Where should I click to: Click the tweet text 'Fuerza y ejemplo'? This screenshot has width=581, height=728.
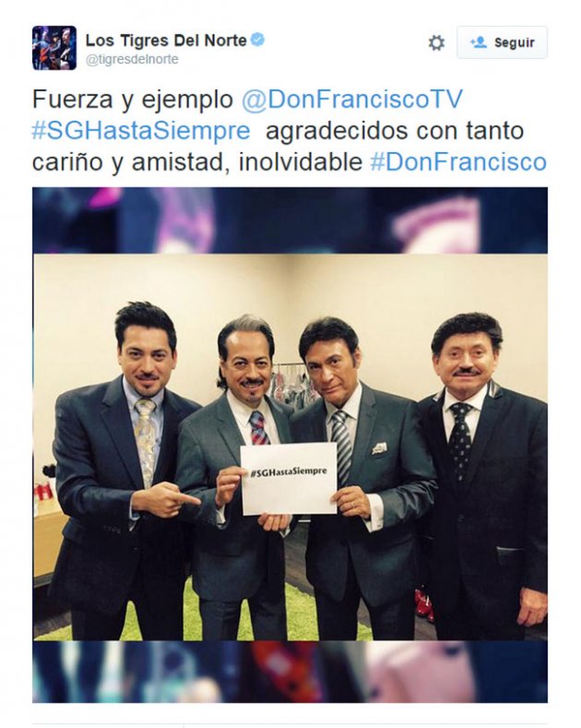pos(132,100)
